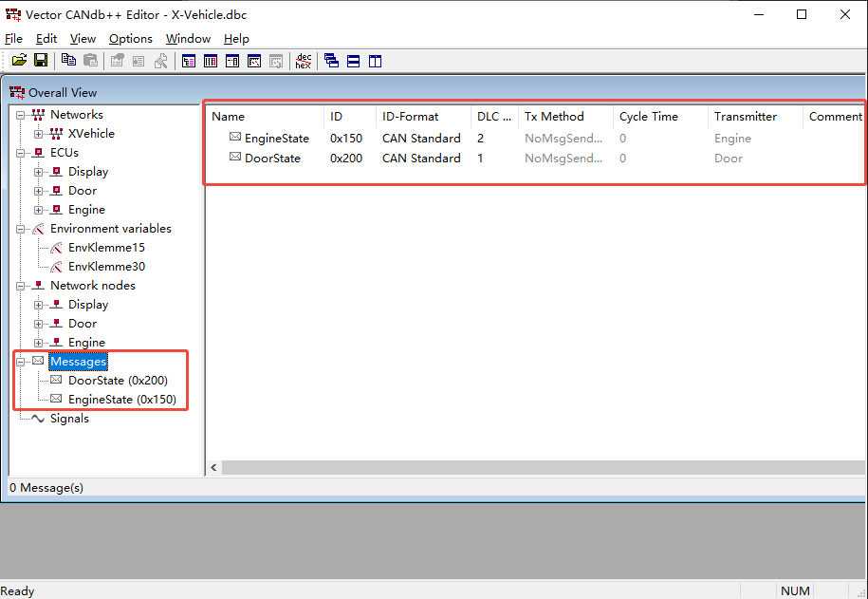Viewport: 868px width, 599px height.
Task: Open the Overall View window toolbar icon
Action: click(x=189, y=61)
